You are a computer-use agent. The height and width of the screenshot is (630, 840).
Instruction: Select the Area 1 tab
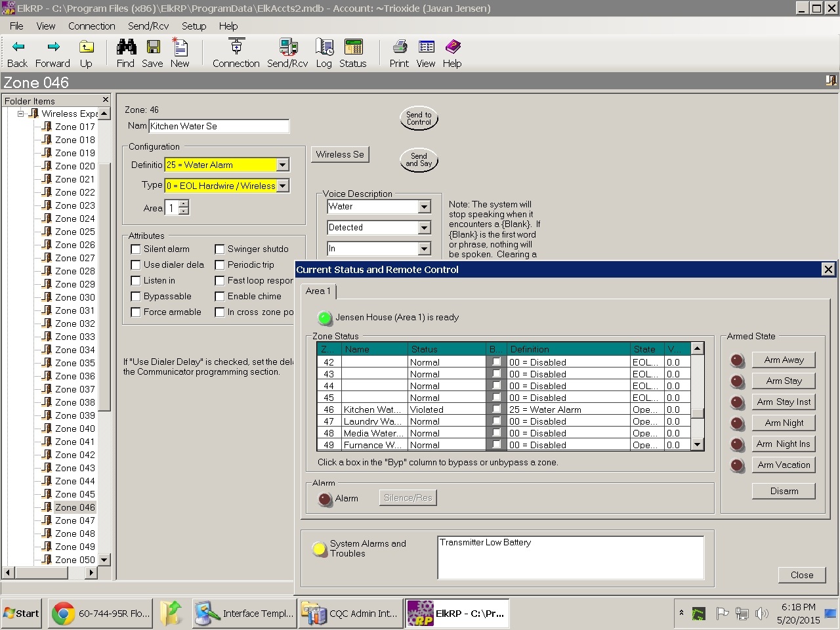tap(318, 291)
